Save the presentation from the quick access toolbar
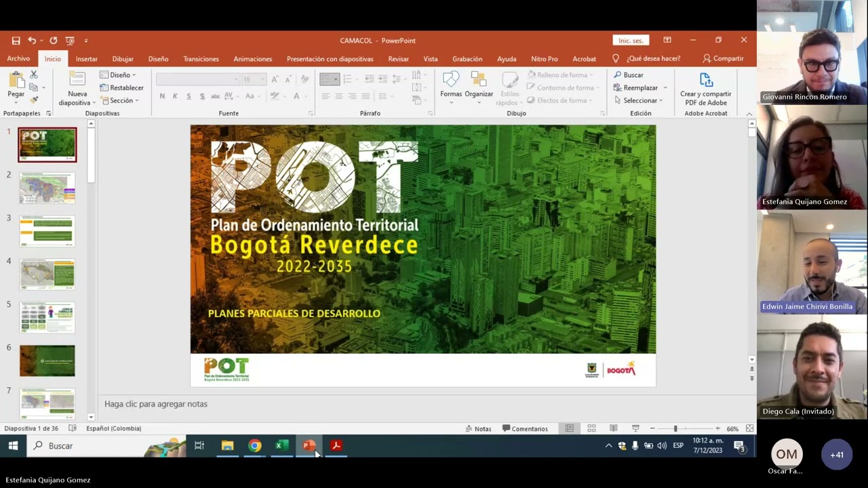Image resolution: width=868 pixels, height=488 pixels. (x=16, y=41)
